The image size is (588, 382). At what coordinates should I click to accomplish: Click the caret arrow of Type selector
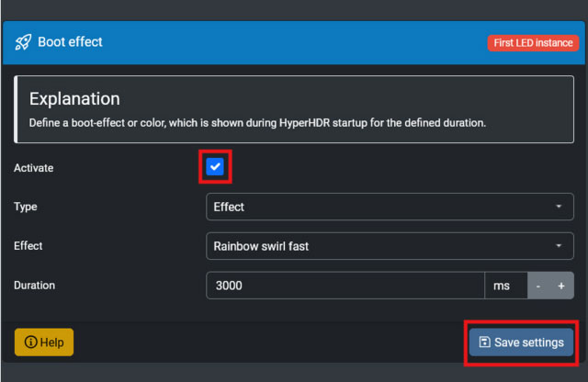pyautogui.click(x=559, y=207)
